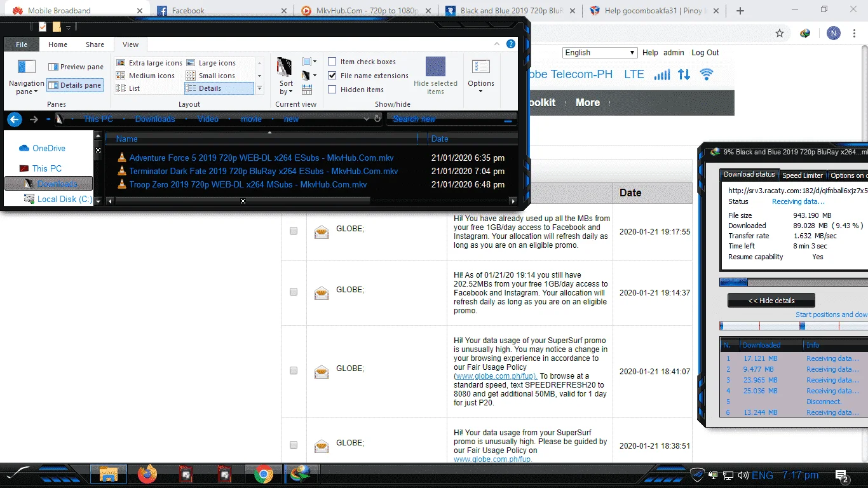The height and width of the screenshot is (488, 868).
Task: Open Explorer help question mark icon
Action: (x=511, y=44)
